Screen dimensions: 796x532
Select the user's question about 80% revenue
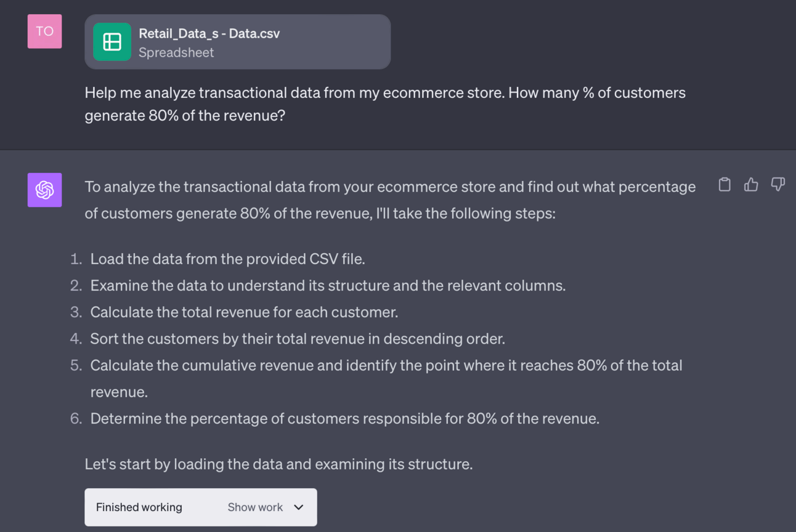pyautogui.click(x=384, y=104)
